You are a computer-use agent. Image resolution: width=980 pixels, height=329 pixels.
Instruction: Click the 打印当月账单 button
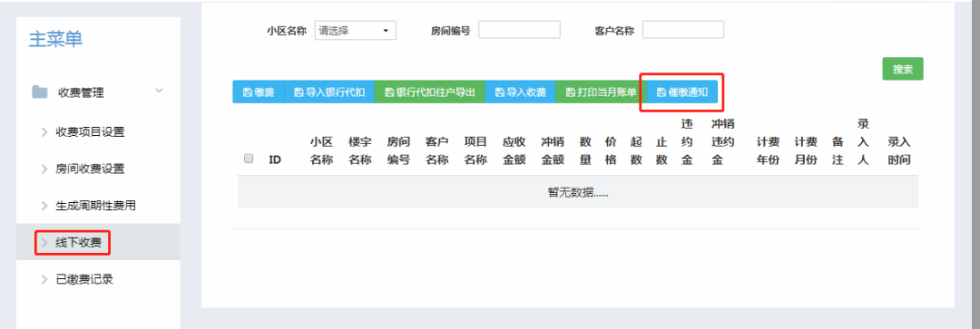(x=601, y=92)
